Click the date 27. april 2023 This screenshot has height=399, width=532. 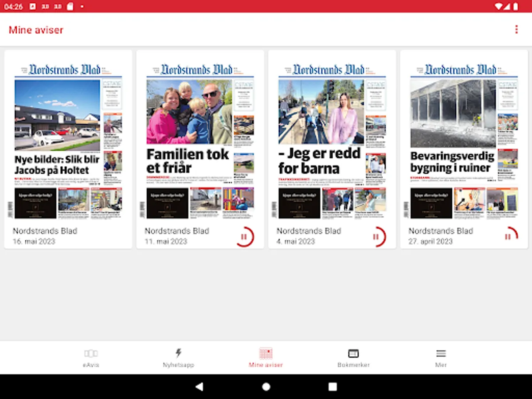point(430,242)
